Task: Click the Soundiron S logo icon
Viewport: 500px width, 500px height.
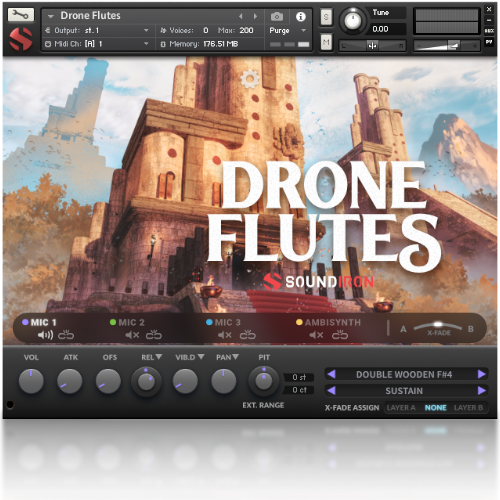Action: tap(21, 39)
